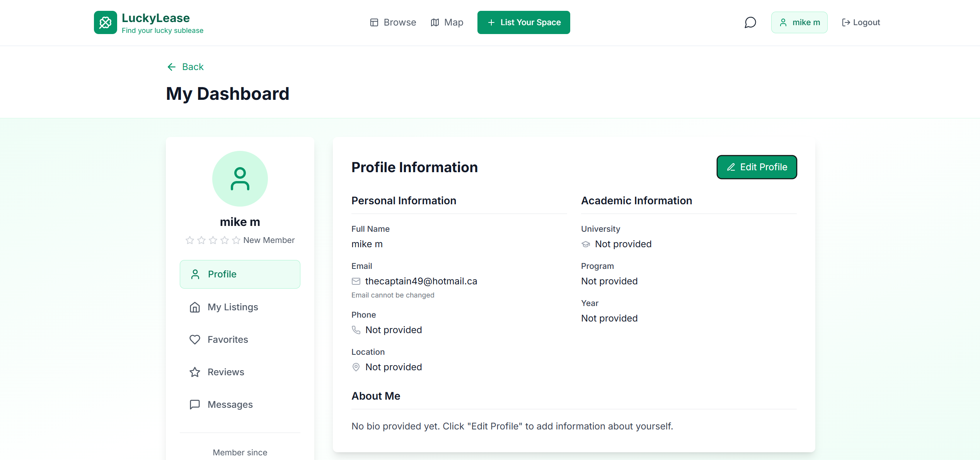This screenshot has height=460, width=980.
Task: Click the large profile avatar circle
Action: pos(240,179)
